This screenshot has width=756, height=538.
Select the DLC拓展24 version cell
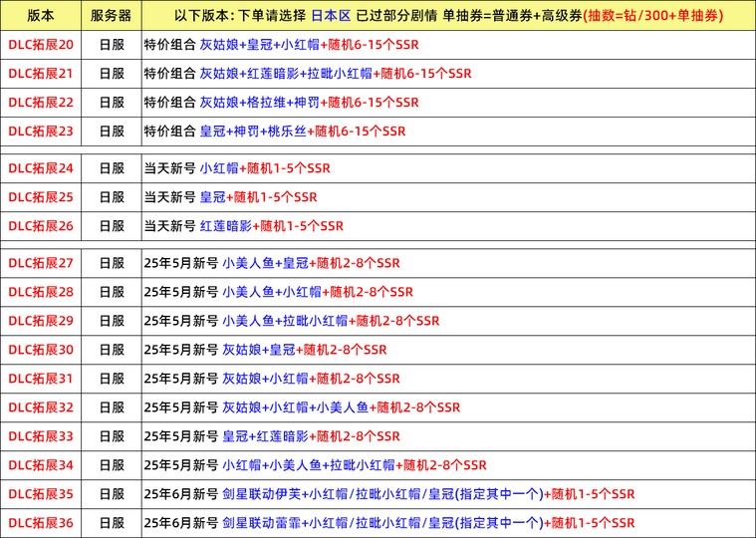click(41, 168)
